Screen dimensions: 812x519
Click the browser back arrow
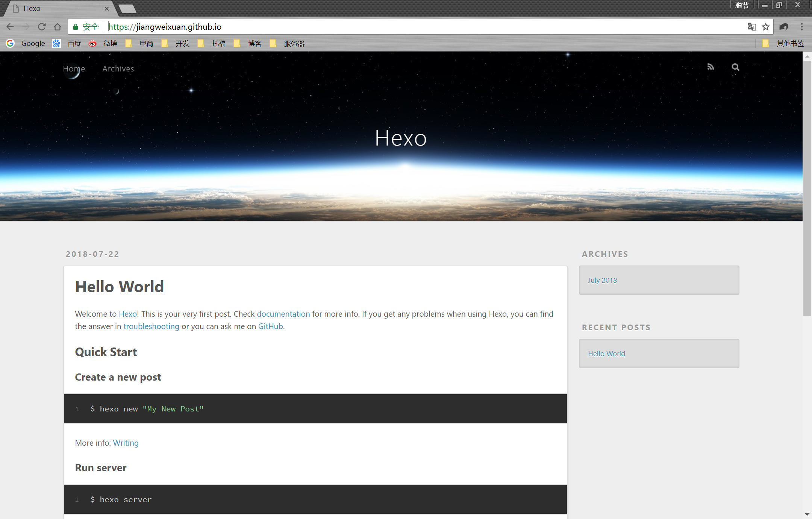tap(10, 27)
